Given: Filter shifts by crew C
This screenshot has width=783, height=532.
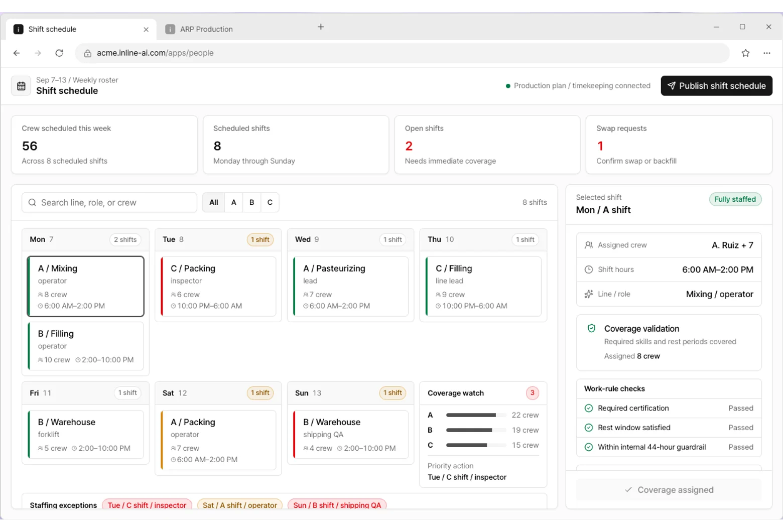Looking at the screenshot, I should (270, 202).
